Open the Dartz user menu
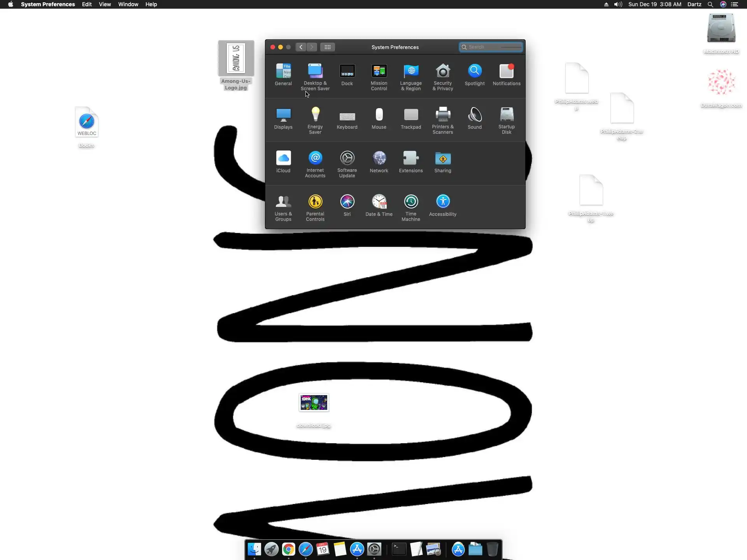Image resolution: width=747 pixels, height=560 pixels. click(x=694, y=4)
